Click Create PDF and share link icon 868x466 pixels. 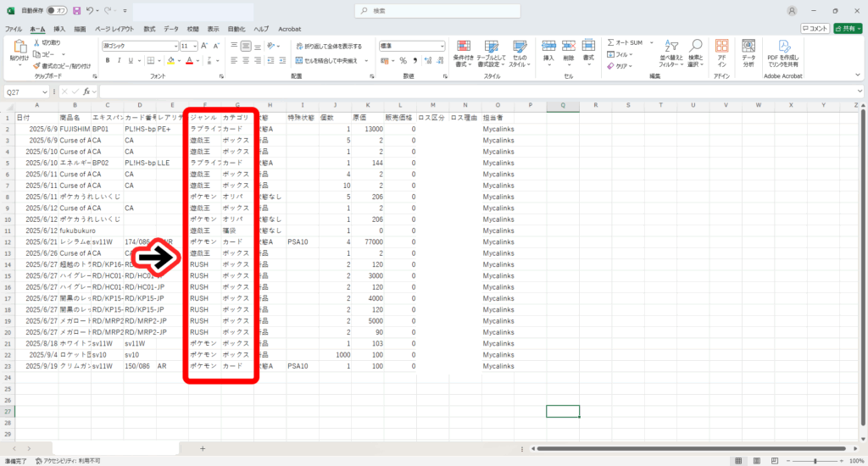[x=784, y=51]
